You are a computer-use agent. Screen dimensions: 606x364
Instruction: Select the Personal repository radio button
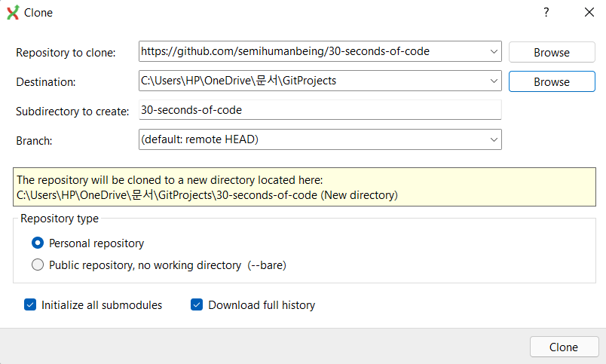click(38, 243)
